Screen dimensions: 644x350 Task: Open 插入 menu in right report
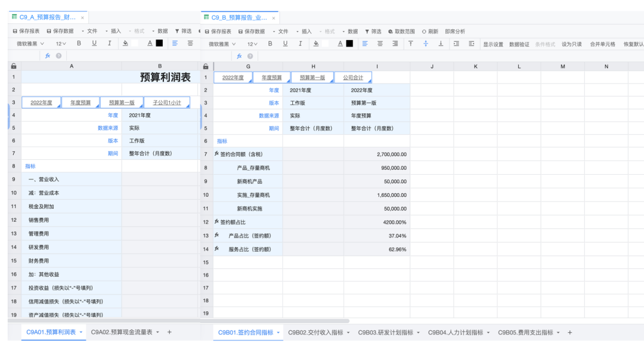304,32
